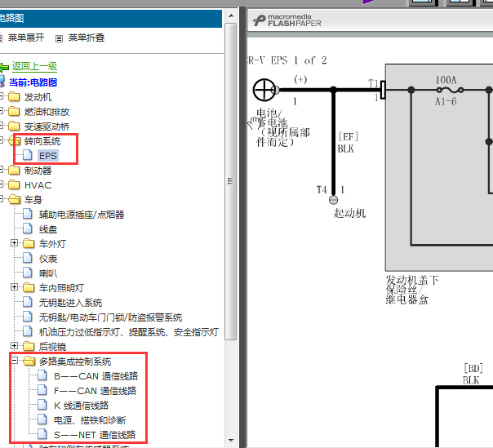Click the EPS document icon
This screenshot has height=448, width=493.
click(x=28, y=155)
